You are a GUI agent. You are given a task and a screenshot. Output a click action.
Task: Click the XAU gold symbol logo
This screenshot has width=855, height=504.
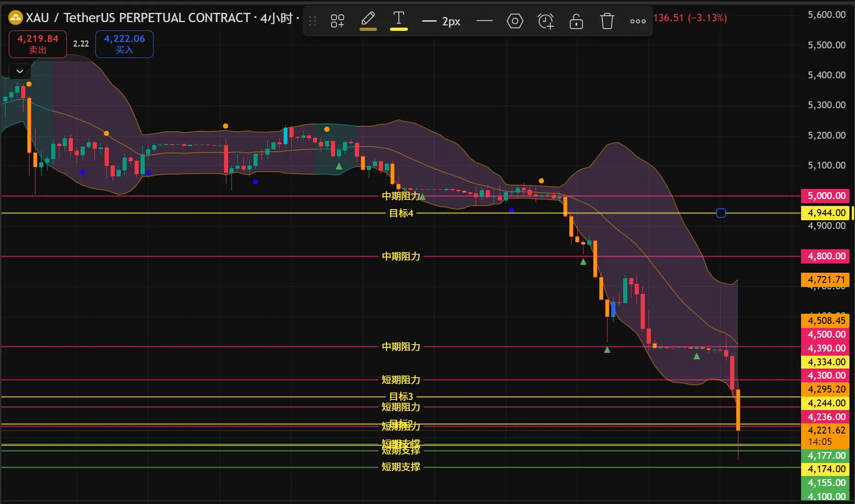(x=15, y=18)
